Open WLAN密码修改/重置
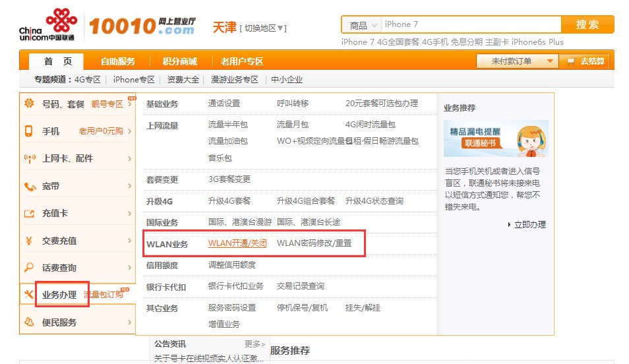This screenshot has height=364, width=629. click(x=314, y=243)
